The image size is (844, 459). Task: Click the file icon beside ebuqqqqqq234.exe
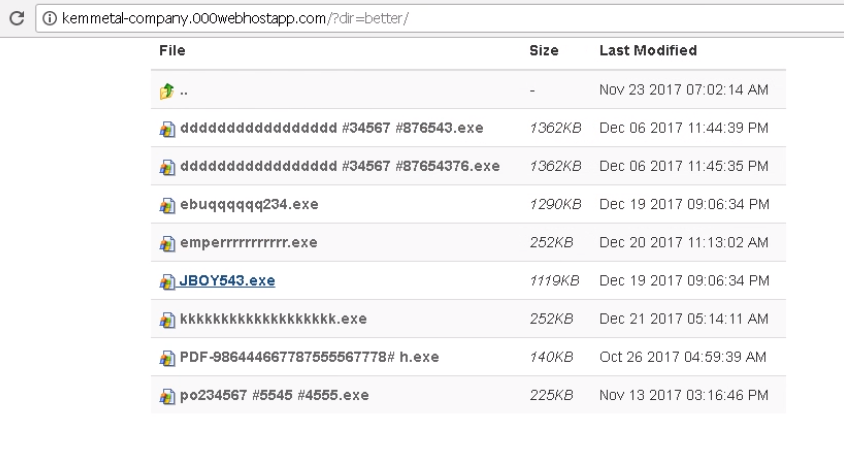tap(167, 205)
